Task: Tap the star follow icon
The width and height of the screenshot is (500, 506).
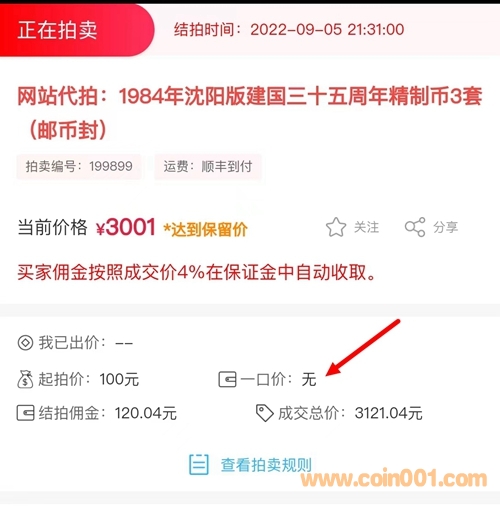Action: [336, 227]
